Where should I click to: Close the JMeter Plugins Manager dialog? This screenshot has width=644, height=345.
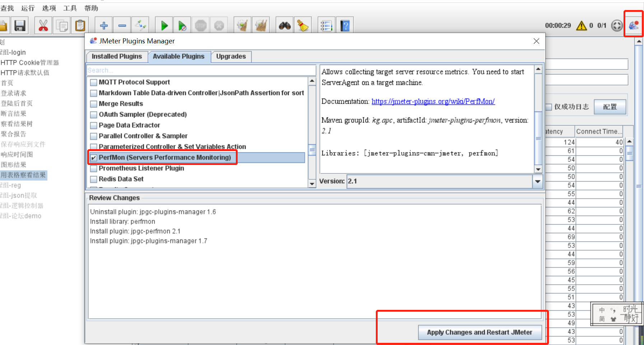pos(536,41)
